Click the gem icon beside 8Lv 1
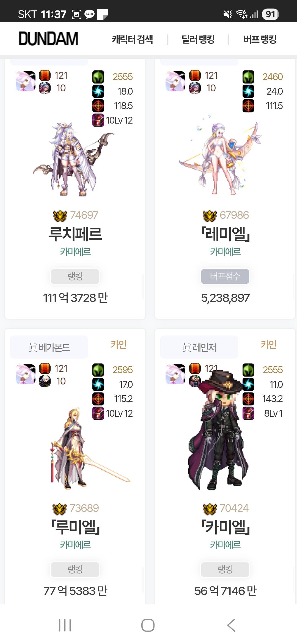The image size is (297, 644). tap(248, 413)
